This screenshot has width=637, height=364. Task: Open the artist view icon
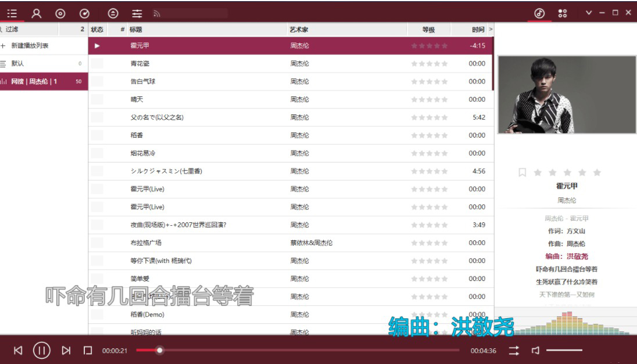click(36, 13)
